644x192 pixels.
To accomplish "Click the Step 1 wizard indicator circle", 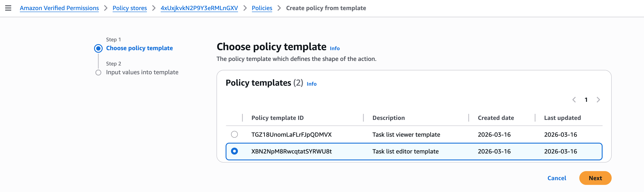I will [x=98, y=48].
